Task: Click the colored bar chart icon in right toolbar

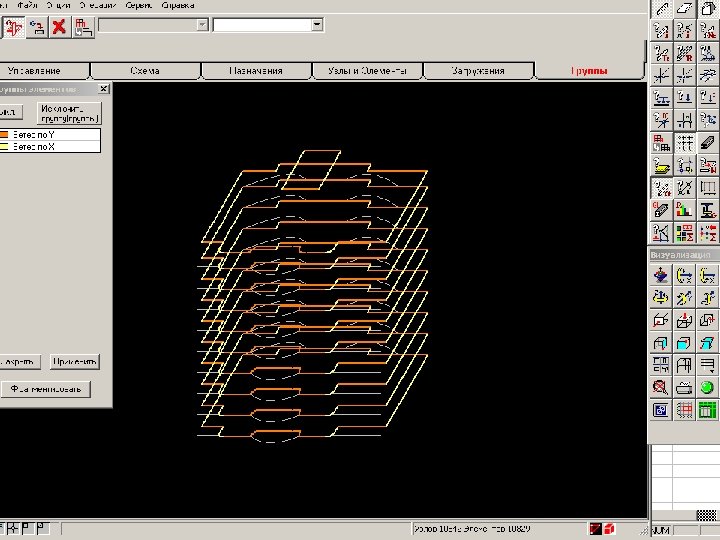Action: (684, 210)
